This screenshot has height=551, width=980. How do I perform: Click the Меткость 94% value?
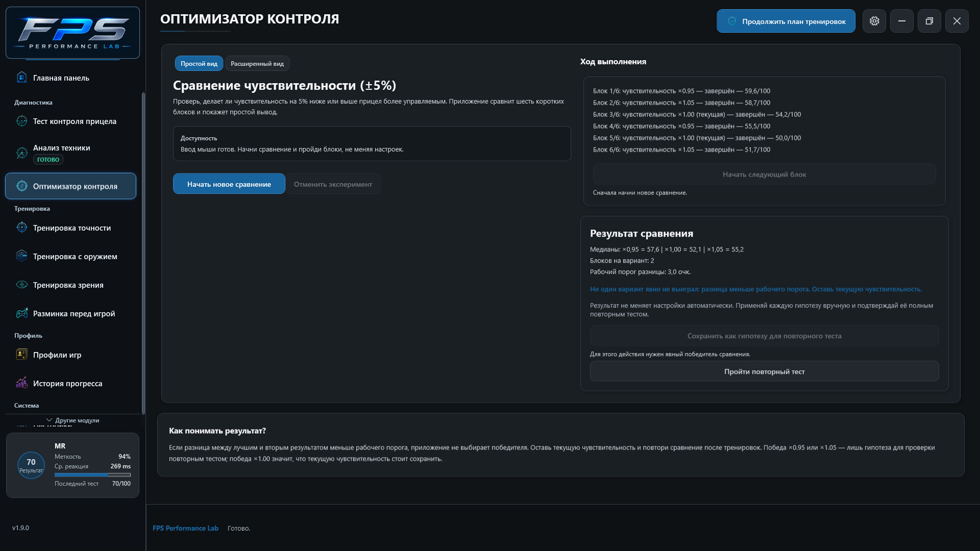tap(124, 457)
